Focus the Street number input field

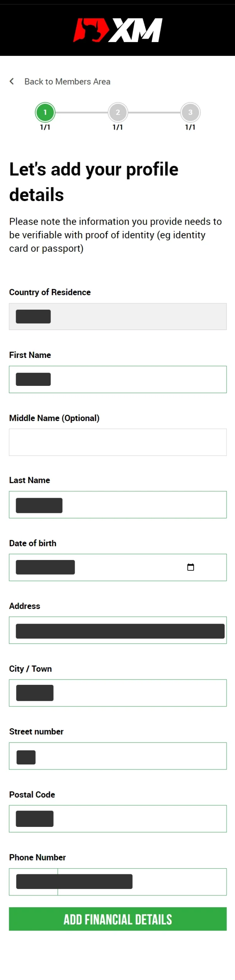tap(118, 756)
